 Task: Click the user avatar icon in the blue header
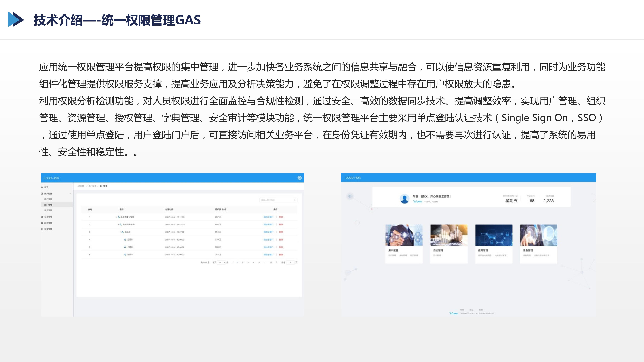(x=300, y=178)
